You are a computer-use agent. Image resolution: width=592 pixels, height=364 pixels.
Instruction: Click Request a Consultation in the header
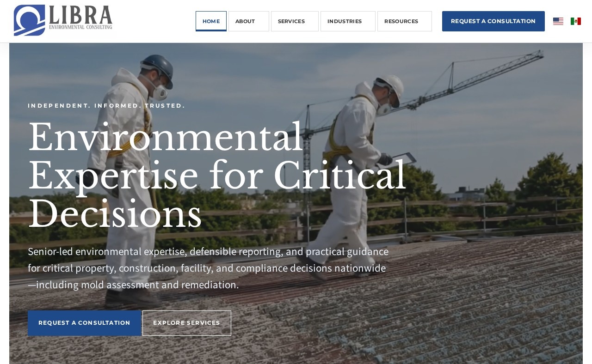coord(493,21)
